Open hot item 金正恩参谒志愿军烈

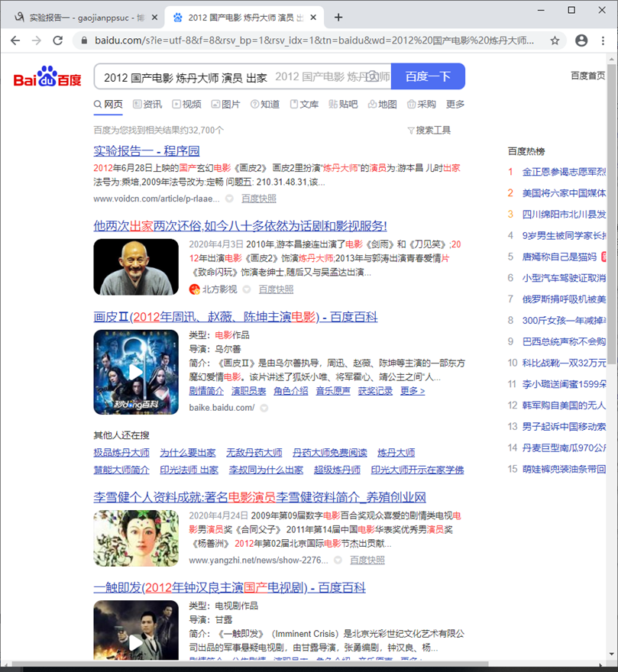pyautogui.click(x=564, y=172)
